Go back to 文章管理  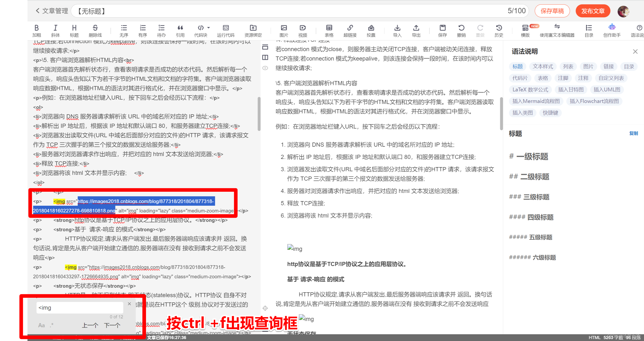[x=52, y=11]
